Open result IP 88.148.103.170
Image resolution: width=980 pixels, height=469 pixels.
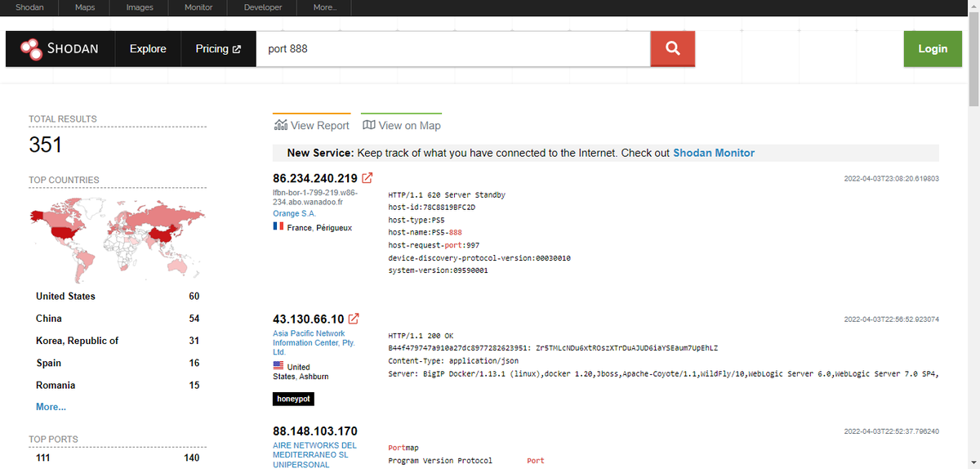315,431
